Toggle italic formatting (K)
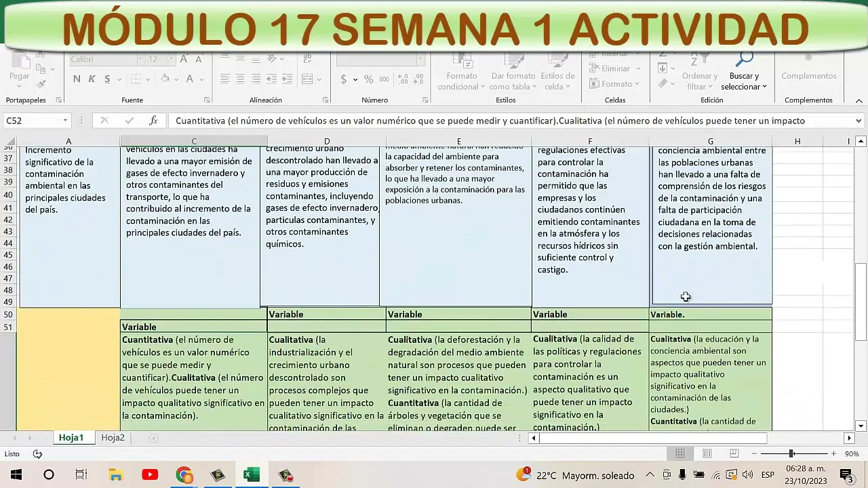868x488 pixels. point(92,79)
